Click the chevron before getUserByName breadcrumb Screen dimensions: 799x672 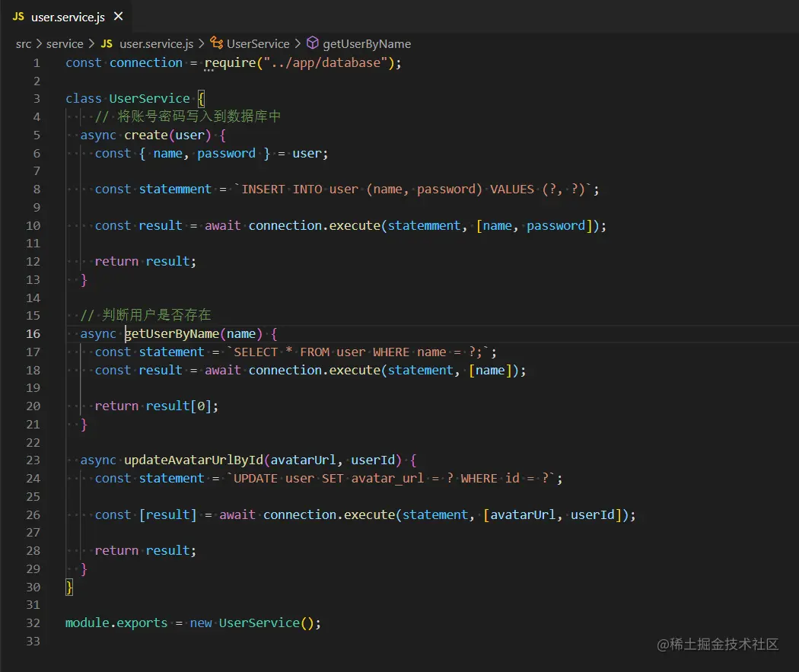coord(298,44)
